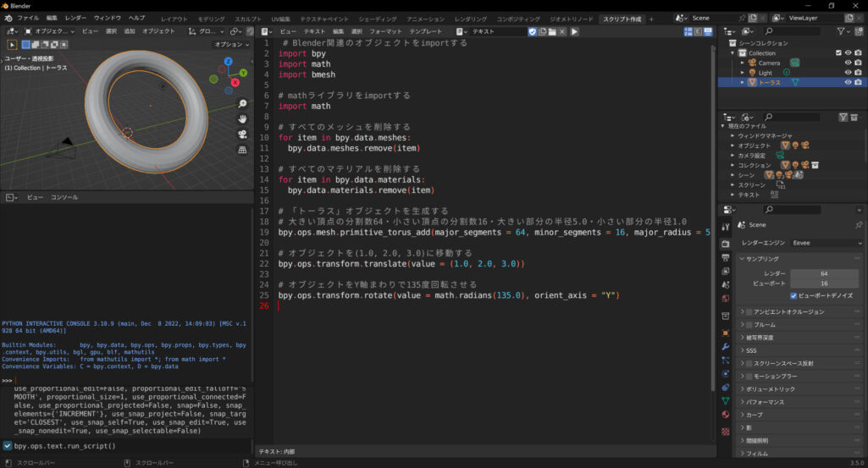Open the Object properties orange square tab
868x468 pixels.
[726, 333]
